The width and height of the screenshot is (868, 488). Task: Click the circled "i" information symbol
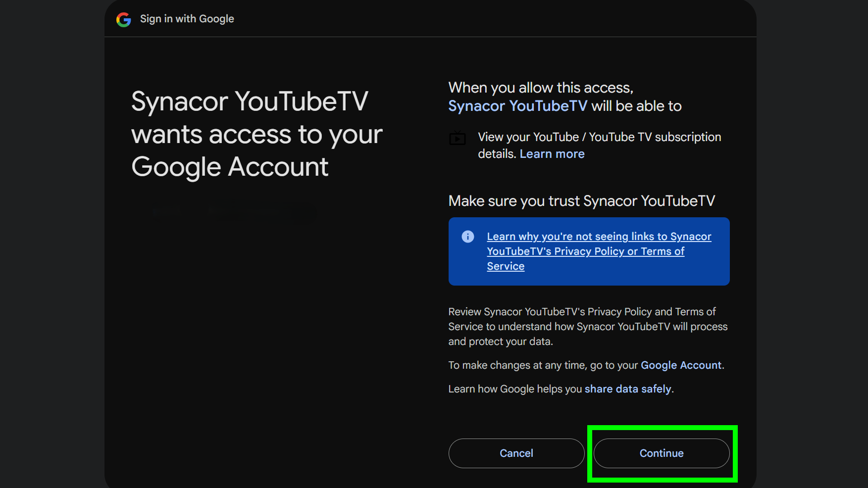point(467,237)
